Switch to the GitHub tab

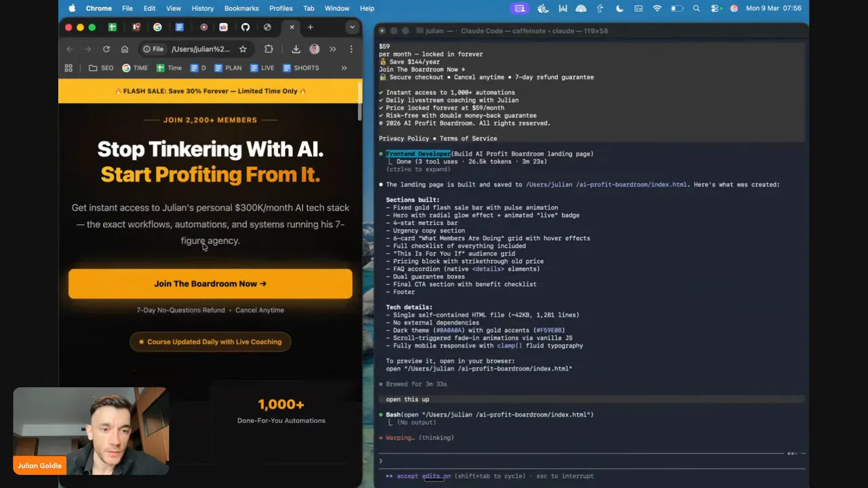245,27
